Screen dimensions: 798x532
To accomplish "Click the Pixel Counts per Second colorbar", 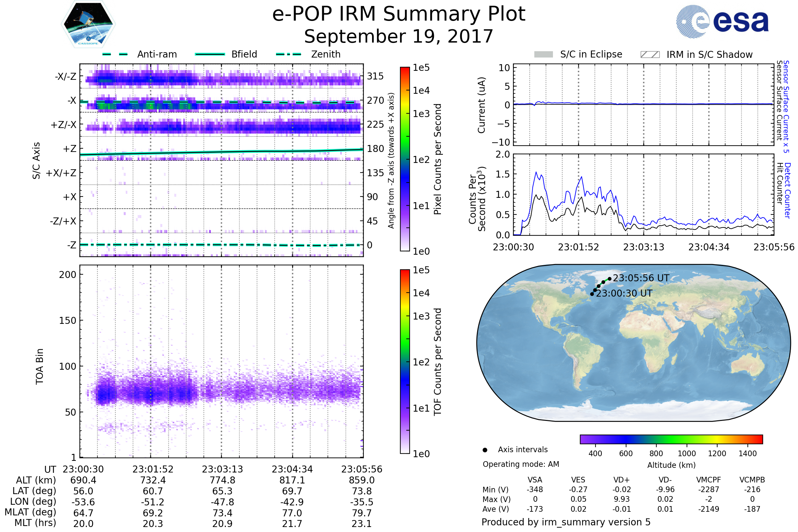I will click(405, 159).
